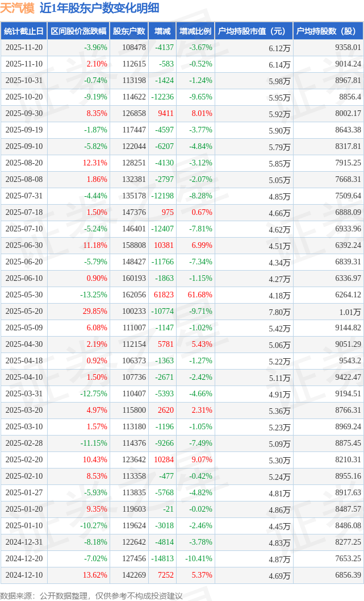The height and width of the screenshot is (601, 364).
Task: Click the 162056 shareholder count cell
Action: pyautogui.click(x=133, y=295)
